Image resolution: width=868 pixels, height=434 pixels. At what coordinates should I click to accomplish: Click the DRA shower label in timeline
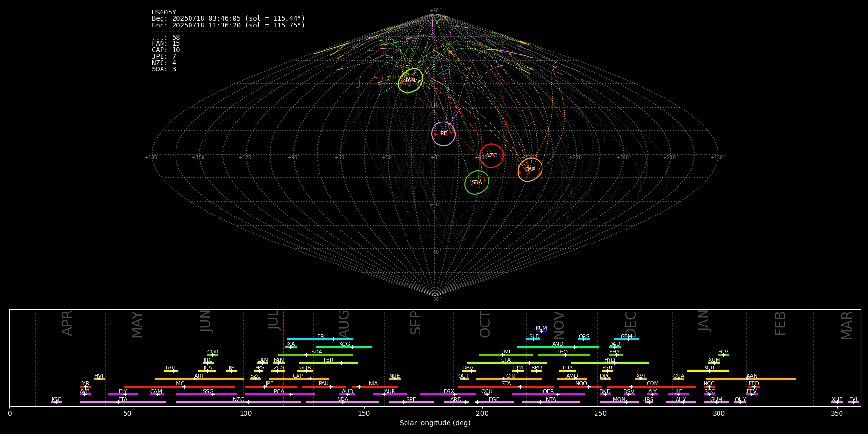point(468,368)
